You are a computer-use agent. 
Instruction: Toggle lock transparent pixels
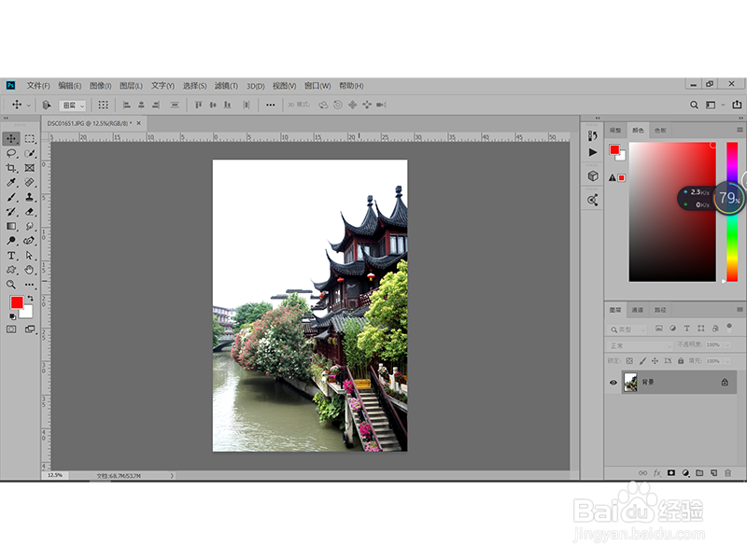[629, 361]
